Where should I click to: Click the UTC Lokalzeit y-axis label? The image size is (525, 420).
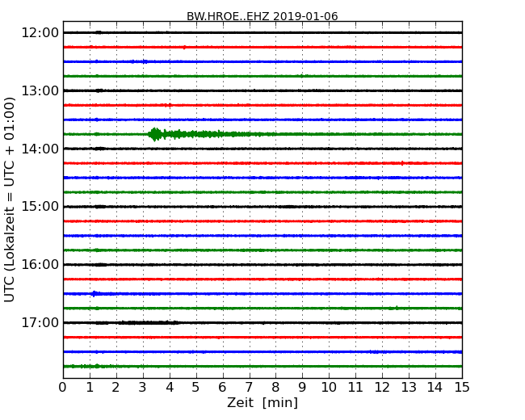pos(10,199)
